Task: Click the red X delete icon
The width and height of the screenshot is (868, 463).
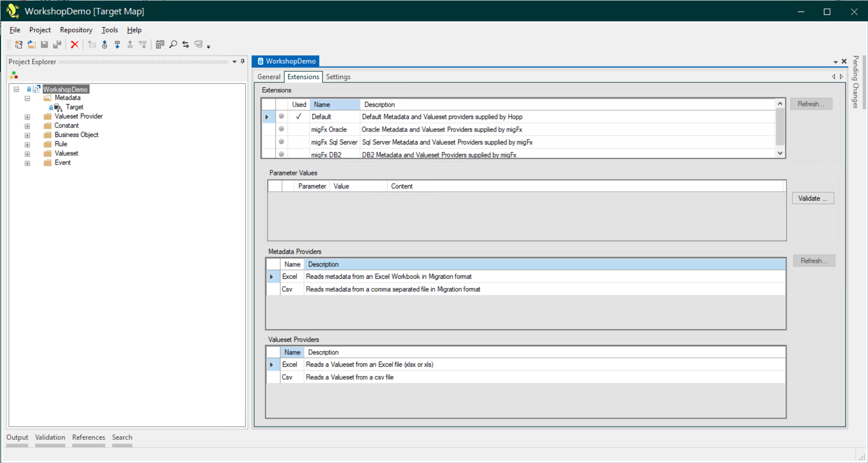Action: (74, 44)
